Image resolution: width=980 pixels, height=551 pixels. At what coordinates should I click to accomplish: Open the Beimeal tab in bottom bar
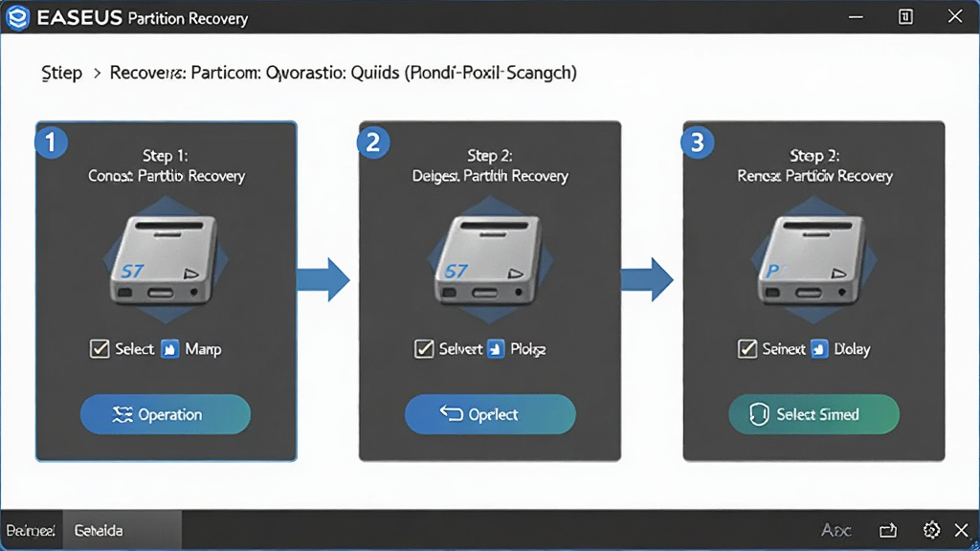click(32, 530)
